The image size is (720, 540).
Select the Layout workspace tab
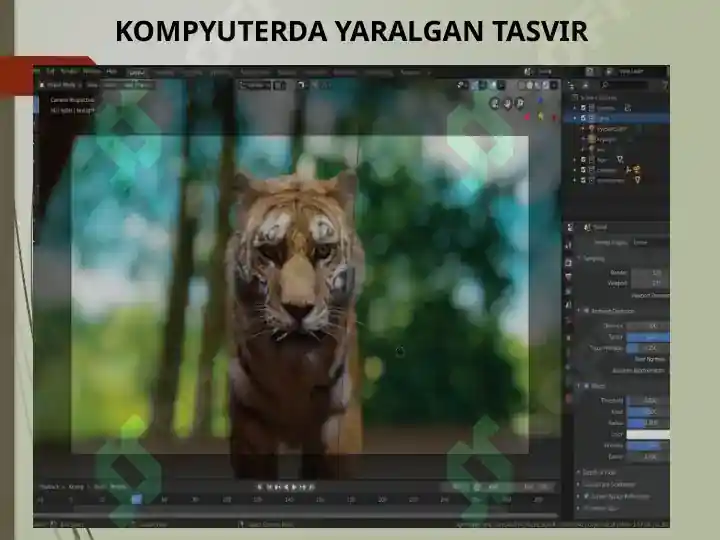(136, 72)
